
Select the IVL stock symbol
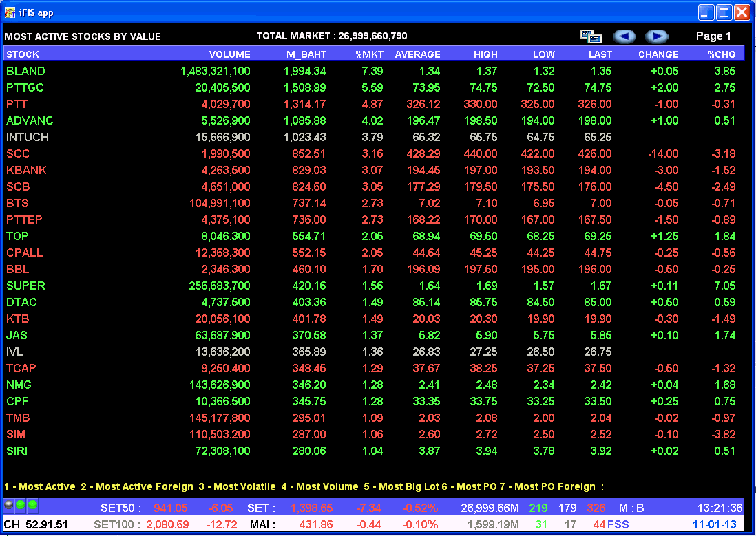pos(14,352)
